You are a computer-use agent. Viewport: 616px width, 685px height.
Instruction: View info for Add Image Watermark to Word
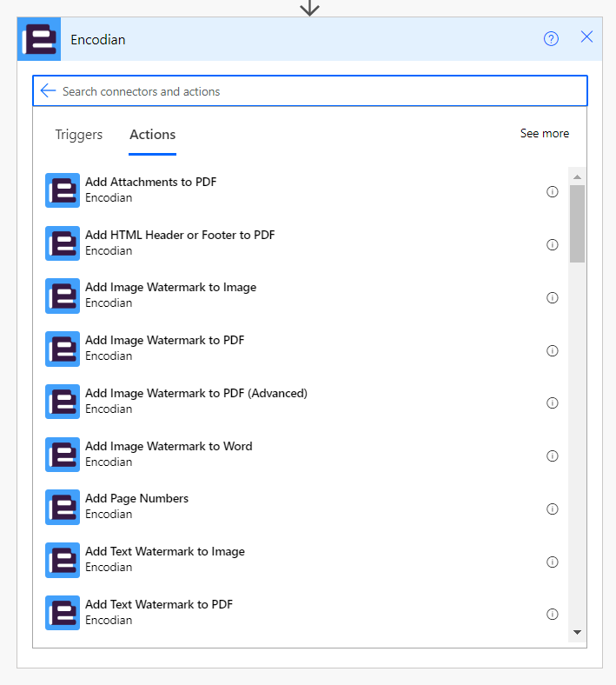pyautogui.click(x=552, y=456)
